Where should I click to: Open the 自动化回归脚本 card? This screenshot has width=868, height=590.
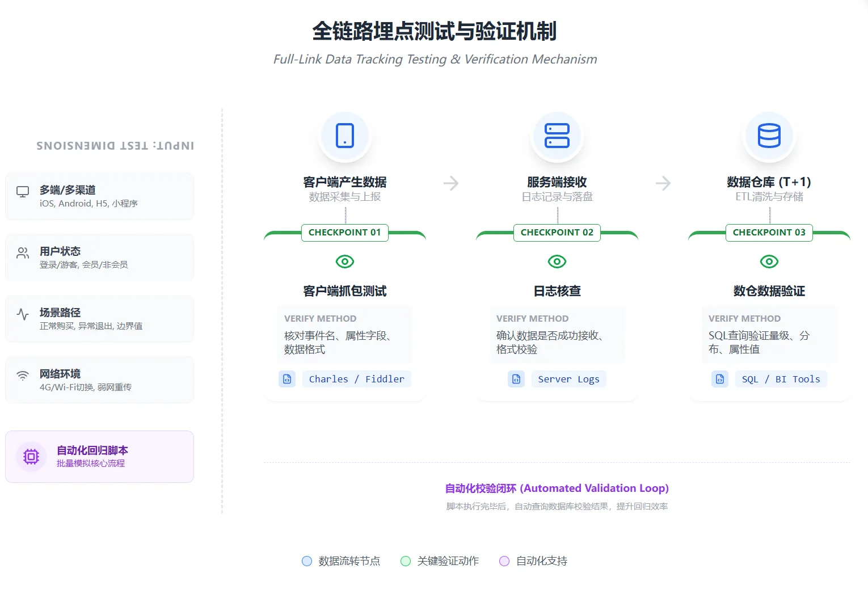pos(100,457)
